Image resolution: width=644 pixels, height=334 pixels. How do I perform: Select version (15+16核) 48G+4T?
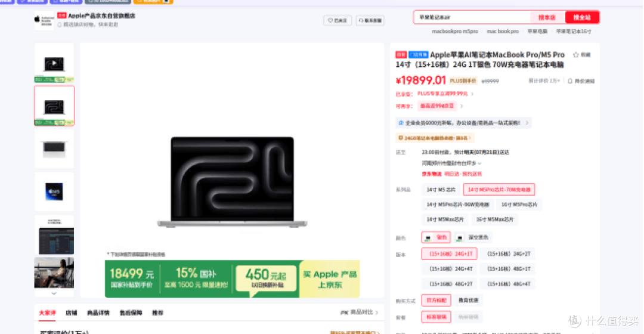click(x=509, y=284)
